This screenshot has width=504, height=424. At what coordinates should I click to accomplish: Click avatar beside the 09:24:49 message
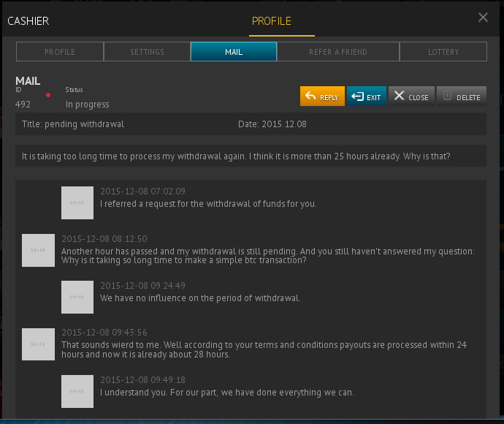coord(77,297)
